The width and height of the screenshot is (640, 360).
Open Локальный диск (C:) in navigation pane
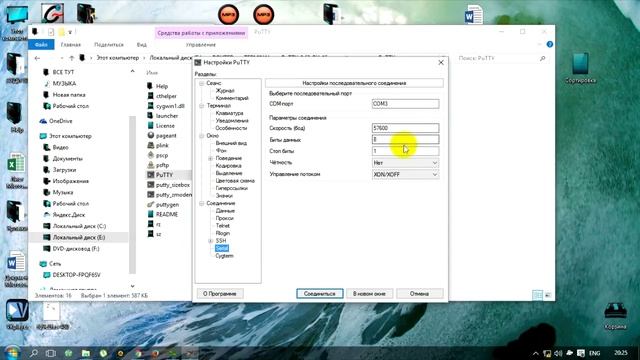(x=79, y=226)
